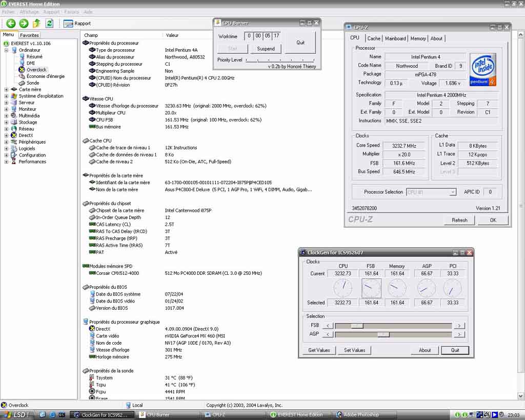Click the Économie d'énergie icon in the tree
This screenshot has width=525, height=420.
point(22,76)
